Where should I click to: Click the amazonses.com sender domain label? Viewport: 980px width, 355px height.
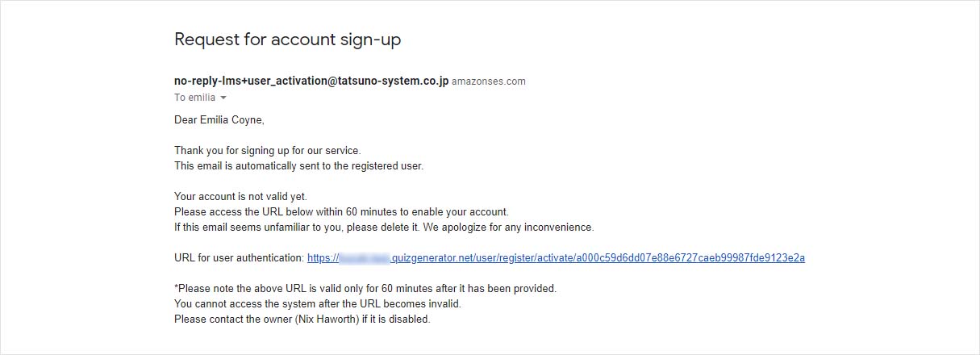pos(488,81)
